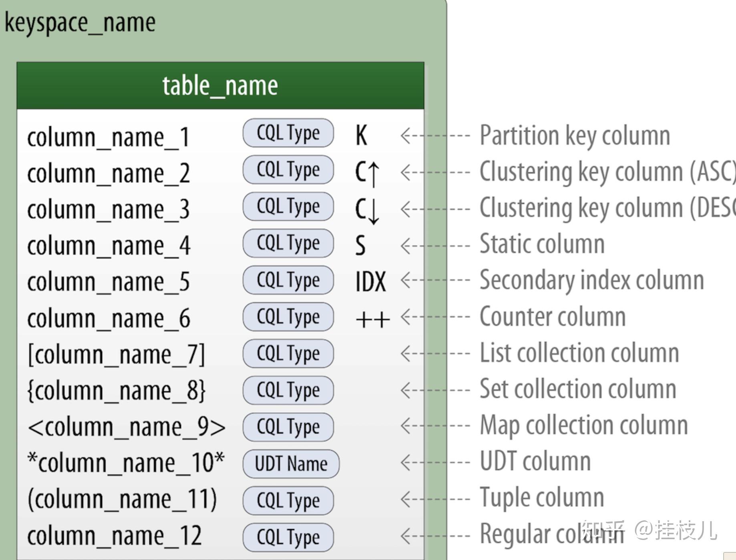Click the column_name_2 row label
Viewport: 736px width, 560px height.
click(109, 173)
